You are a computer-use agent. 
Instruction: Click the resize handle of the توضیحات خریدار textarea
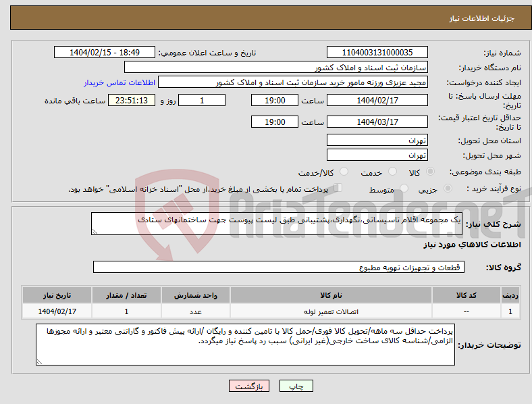tap(39, 362)
